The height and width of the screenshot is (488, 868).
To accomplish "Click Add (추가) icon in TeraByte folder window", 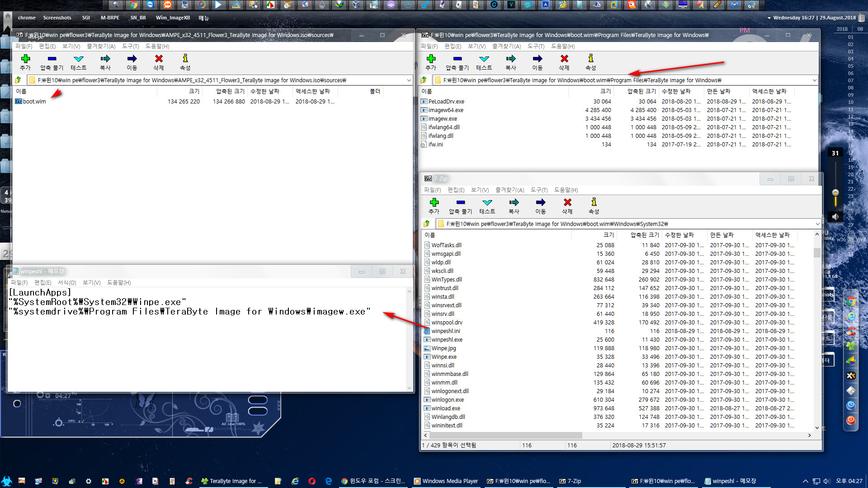I will (431, 62).
